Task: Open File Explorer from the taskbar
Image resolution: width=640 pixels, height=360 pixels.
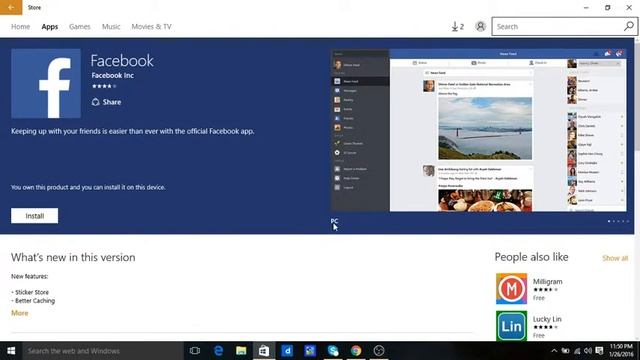Action: point(241,351)
